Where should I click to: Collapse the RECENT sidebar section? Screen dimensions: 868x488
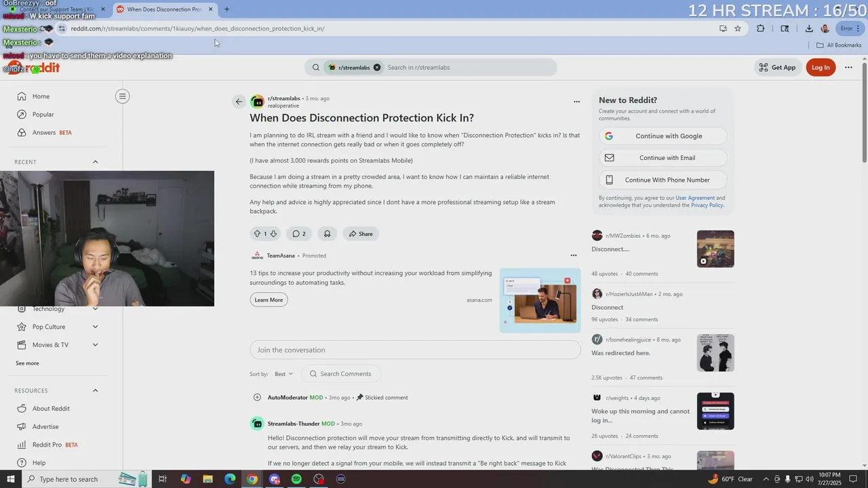click(x=95, y=162)
